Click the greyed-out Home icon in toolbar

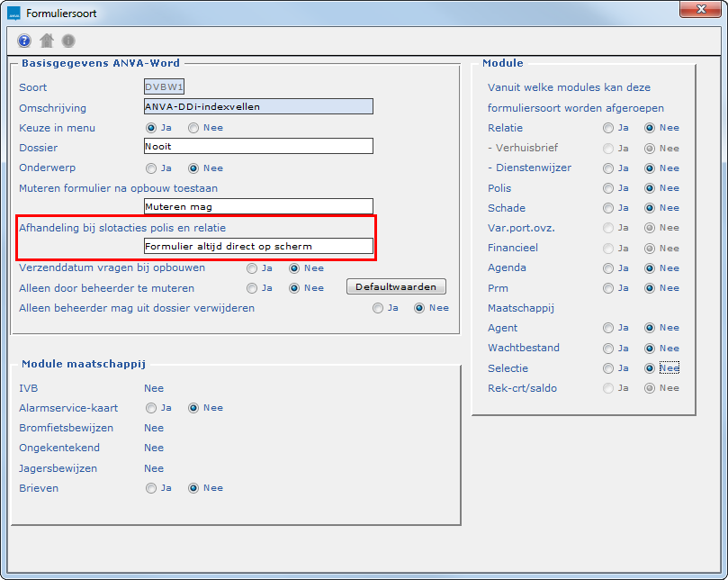(x=47, y=41)
